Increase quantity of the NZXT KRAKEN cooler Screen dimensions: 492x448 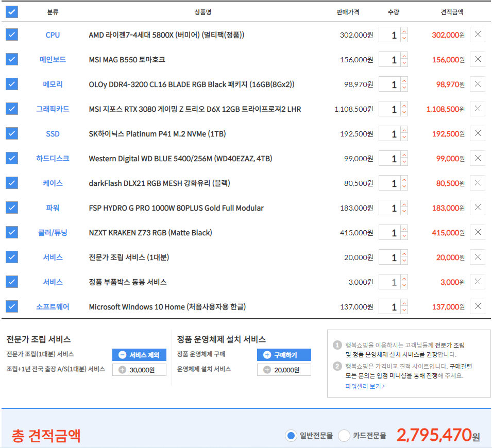pos(404,229)
